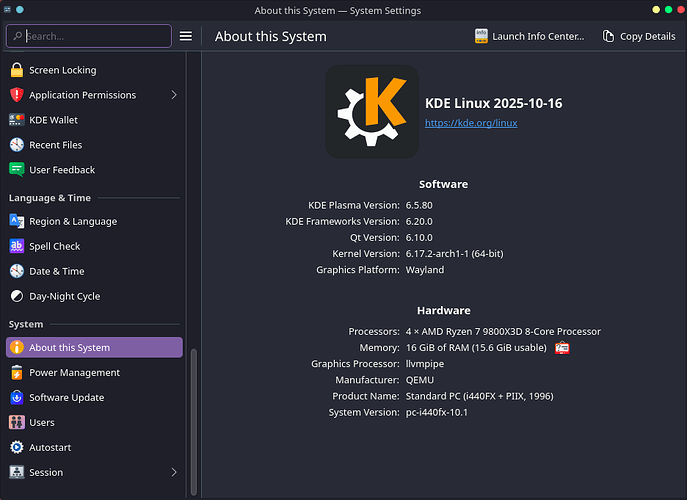Open Software Update settings page
The width and height of the screenshot is (687, 500).
(66, 397)
